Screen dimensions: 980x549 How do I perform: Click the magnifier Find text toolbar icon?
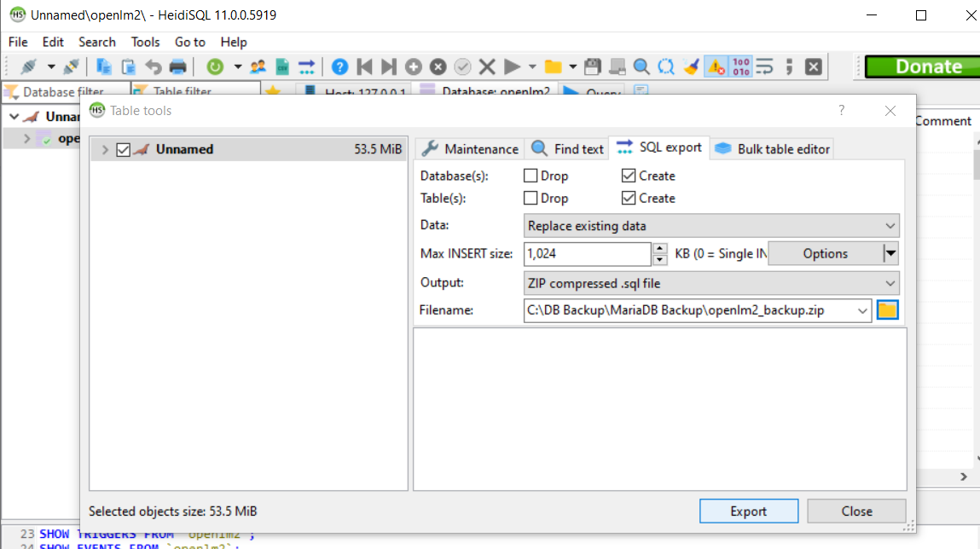point(641,66)
